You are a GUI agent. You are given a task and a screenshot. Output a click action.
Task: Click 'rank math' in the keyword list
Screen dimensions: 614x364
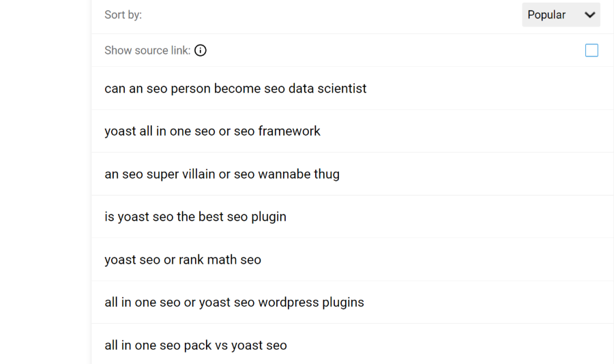point(207,260)
